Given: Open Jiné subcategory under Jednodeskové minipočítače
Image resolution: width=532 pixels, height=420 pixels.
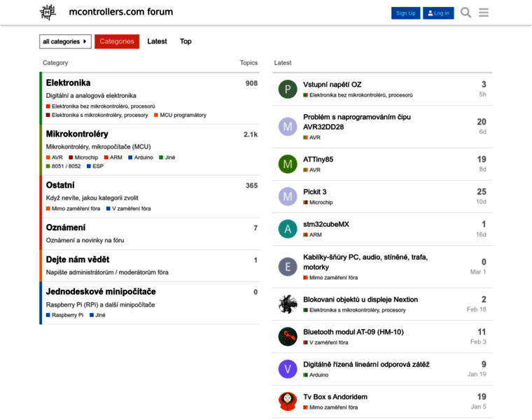Looking at the screenshot, I should (97, 315).
